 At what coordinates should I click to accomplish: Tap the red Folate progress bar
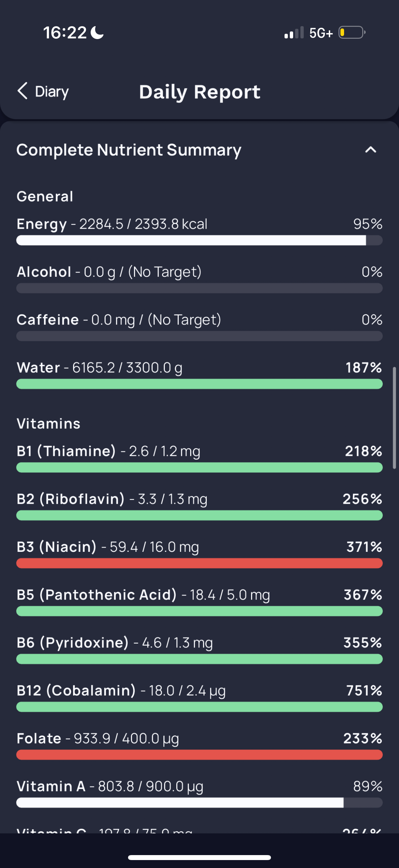tap(199, 755)
